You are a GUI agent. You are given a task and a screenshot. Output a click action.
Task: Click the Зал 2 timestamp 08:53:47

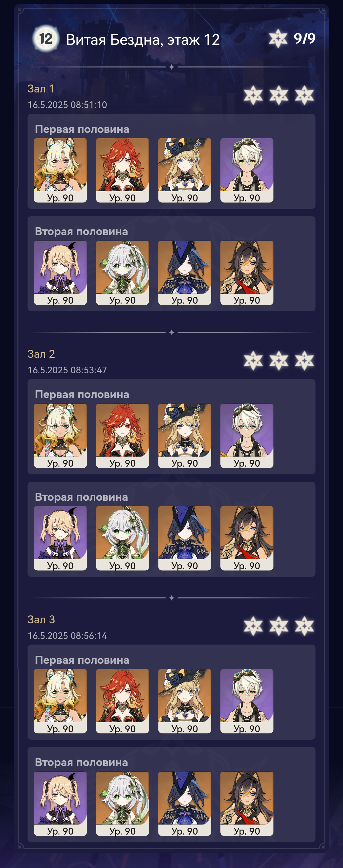tap(89, 370)
